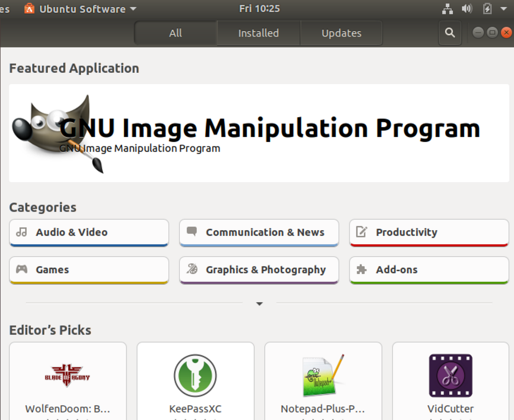Select the Productivity pencil icon
This screenshot has width=514, height=420.
[361, 232]
